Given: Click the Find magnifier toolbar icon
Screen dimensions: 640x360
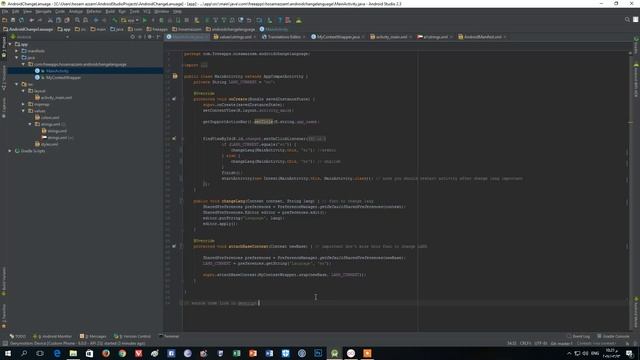Looking at the screenshot, I should 77,20.
